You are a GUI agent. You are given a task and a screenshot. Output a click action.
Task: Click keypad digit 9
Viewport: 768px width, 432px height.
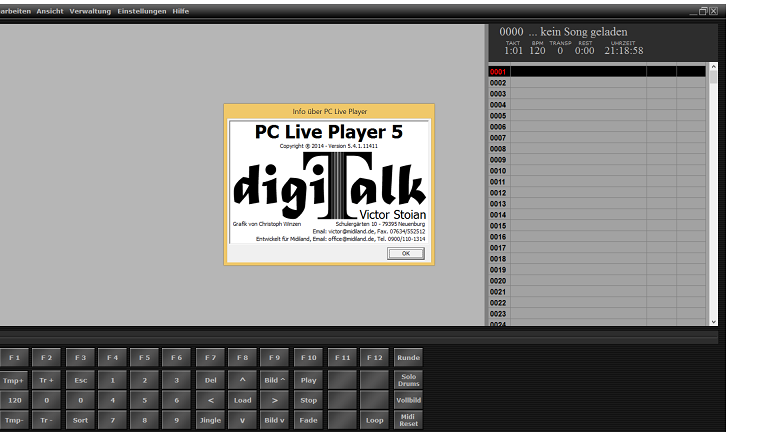[x=176, y=420]
